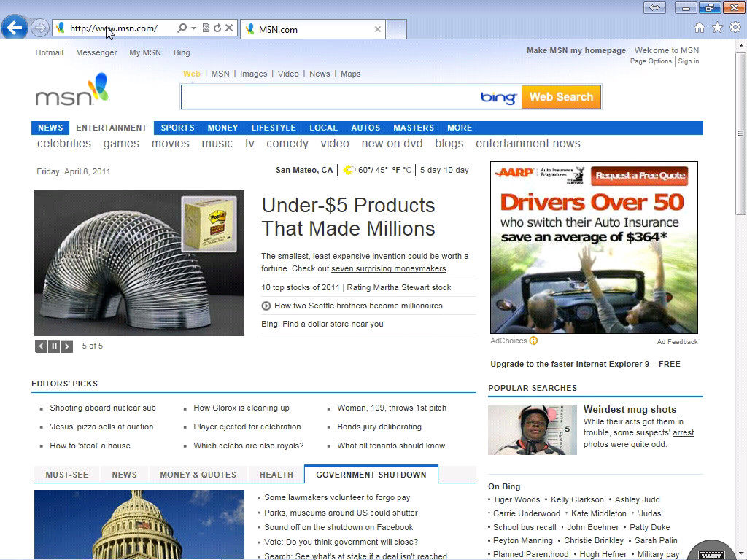Click the Web Search button
Viewport: 747px width, 560px height.
pyautogui.click(x=561, y=97)
